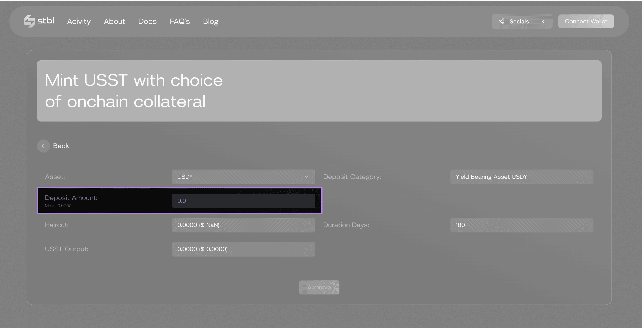Click the Max 0.0000 deposit label

coord(58,206)
